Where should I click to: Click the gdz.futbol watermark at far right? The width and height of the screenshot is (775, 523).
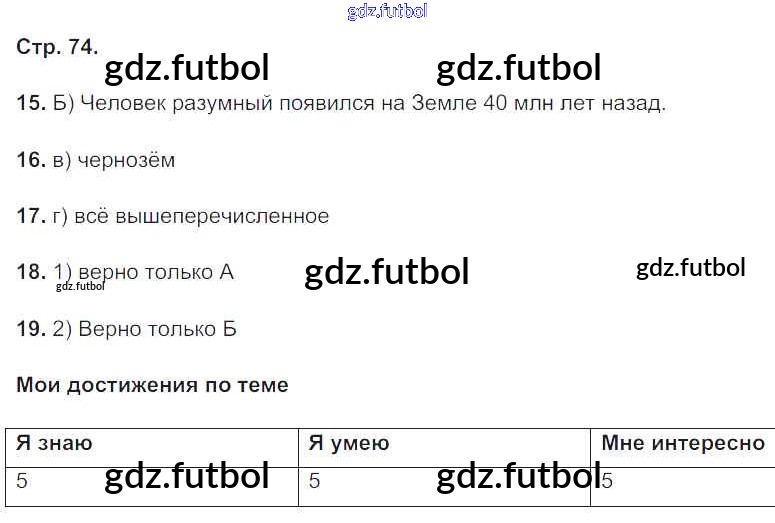click(690, 268)
